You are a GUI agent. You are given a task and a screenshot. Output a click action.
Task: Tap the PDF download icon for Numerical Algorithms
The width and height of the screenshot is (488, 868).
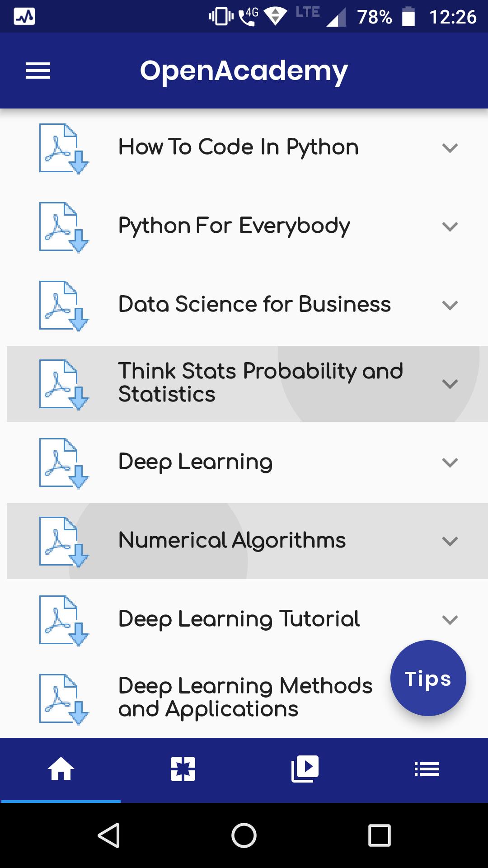point(64,542)
